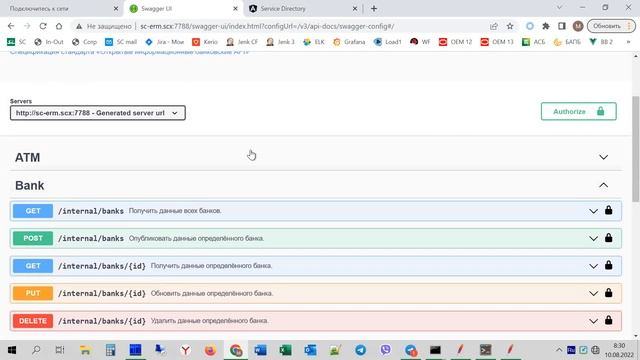Open the Load1 bookmark

point(388,42)
